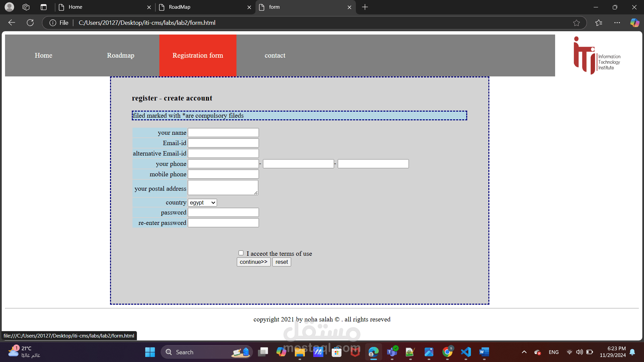Focus the postal address text area

tap(223, 188)
